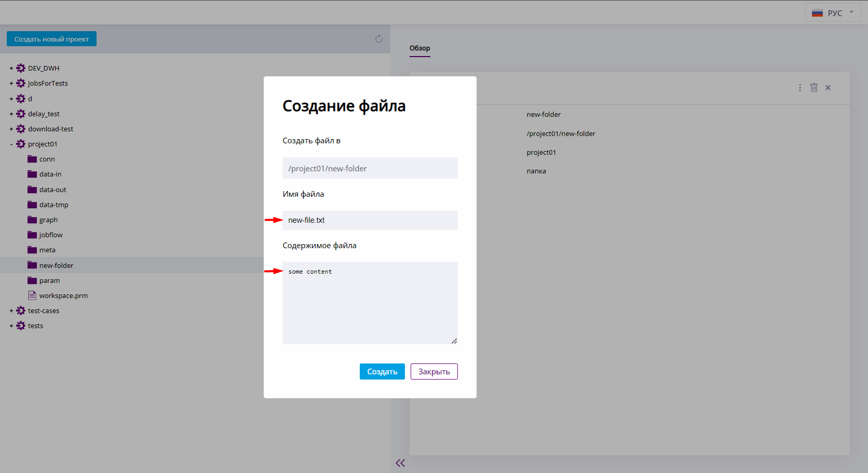Open the РУС language dropdown

(833, 12)
